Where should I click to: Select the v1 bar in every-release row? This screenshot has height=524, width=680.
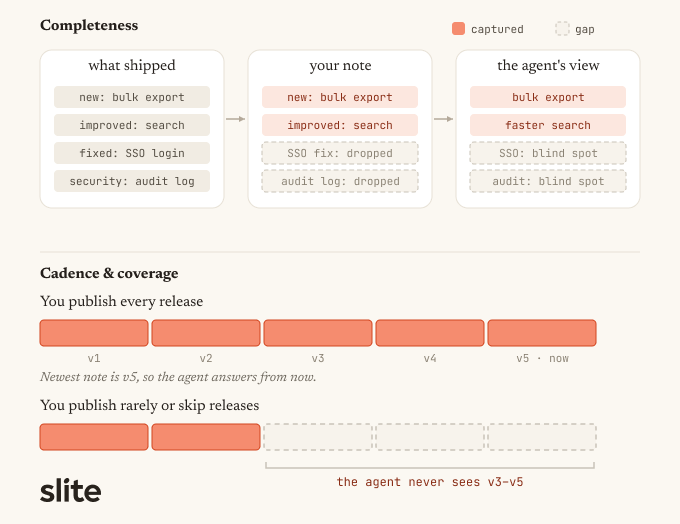click(x=94, y=333)
